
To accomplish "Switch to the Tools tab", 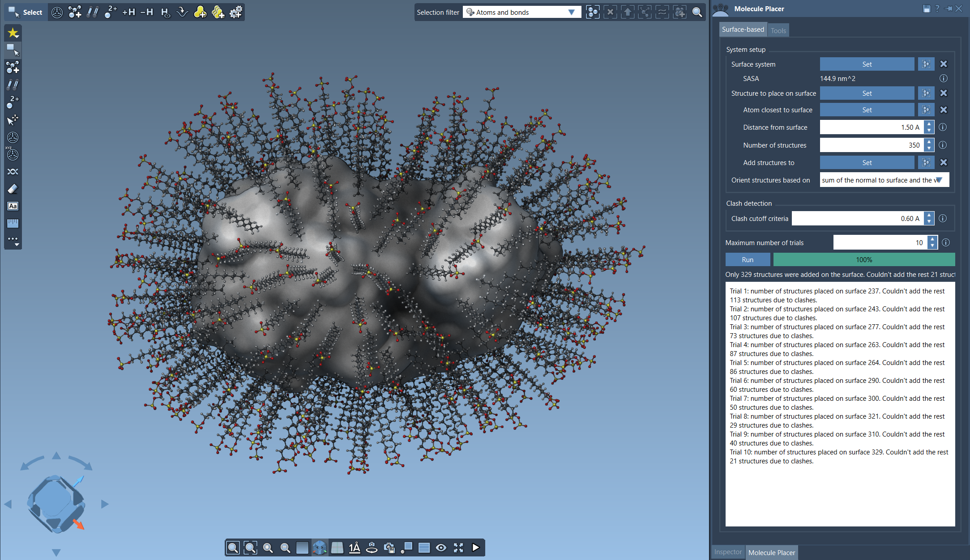I will [x=778, y=30].
